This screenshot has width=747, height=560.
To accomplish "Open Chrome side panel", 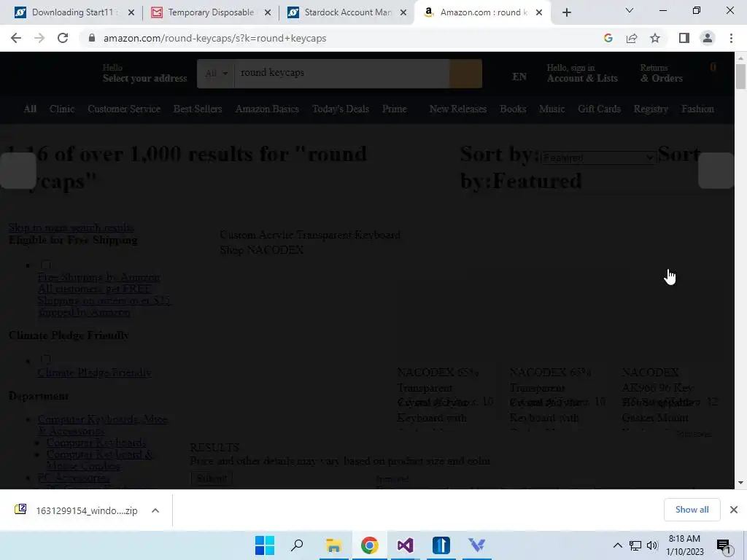I will click(x=684, y=38).
